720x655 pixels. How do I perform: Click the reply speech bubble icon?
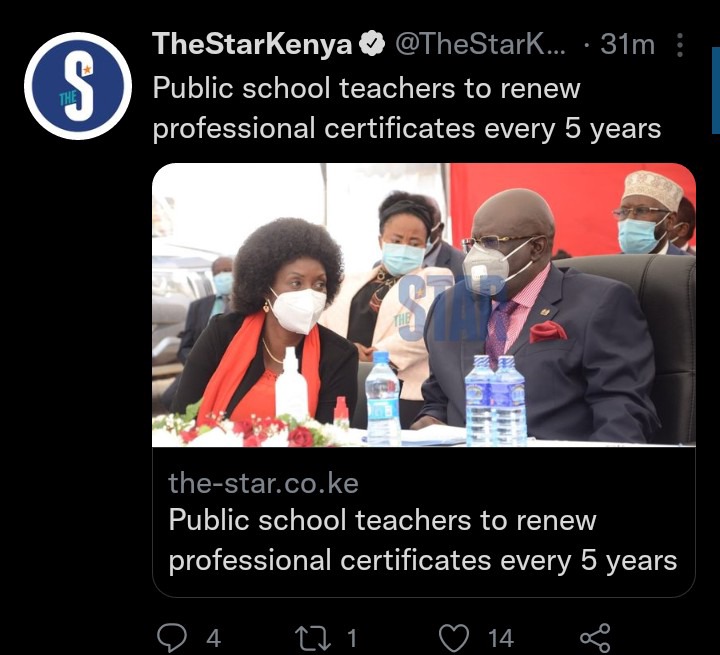172,637
